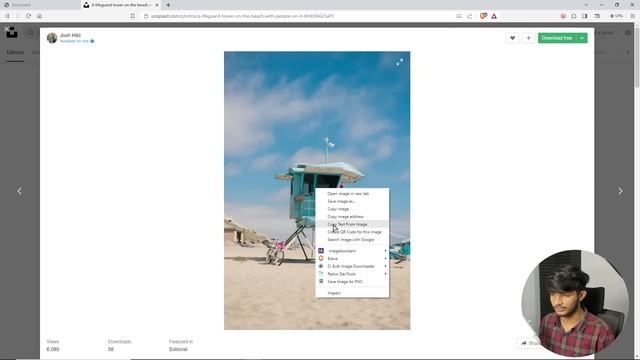The image size is (640, 360).
Task: Open Brave Rewards triangle icon
Action: click(494, 16)
